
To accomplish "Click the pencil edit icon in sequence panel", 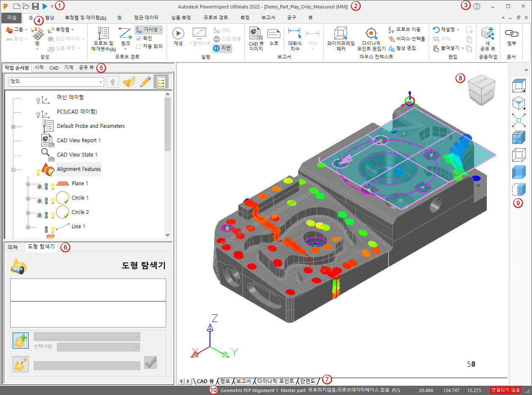I will 145,82.
